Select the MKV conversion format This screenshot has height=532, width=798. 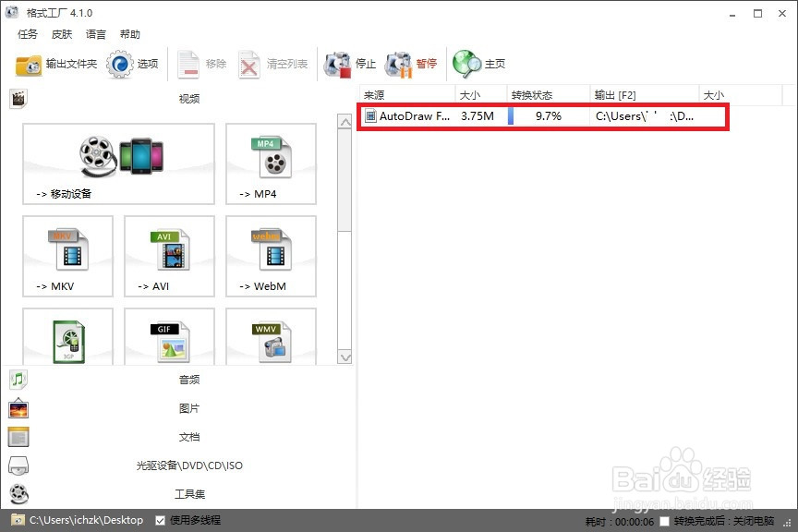(x=67, y=256)
